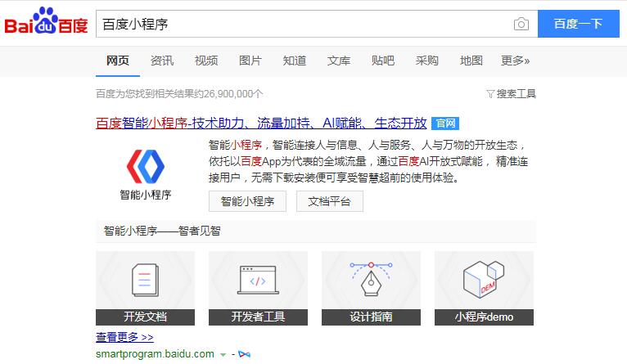The height and width of the screenshot is (364, 627).
Task: Click the 官网 badge
Action: tap(445, 123)
